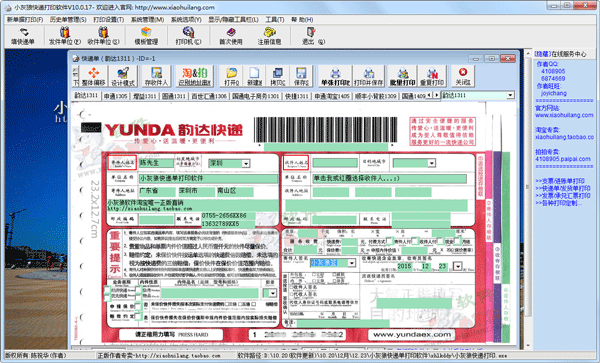Open 发件单位 sender management
Screen dimensions: 600x363
click(65, 36)
